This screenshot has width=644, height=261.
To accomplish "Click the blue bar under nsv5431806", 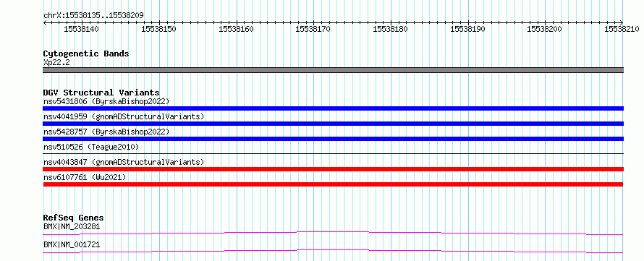I will (x=333, y=108).
